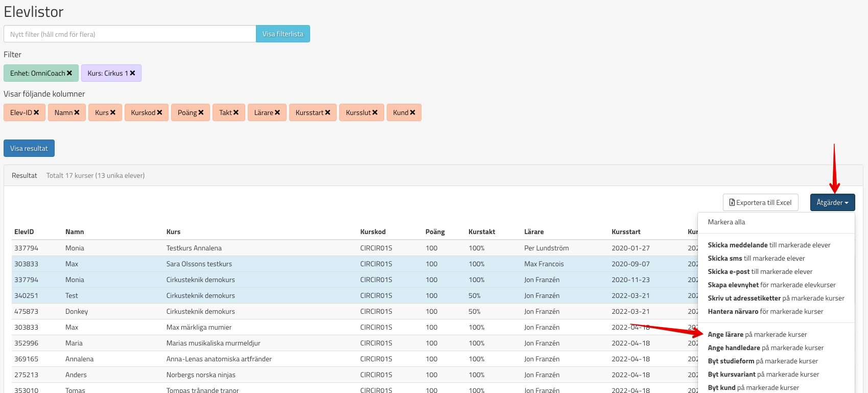Remove the Kurs: Cirkus 1 filter
868x393 pixels.
132,73
